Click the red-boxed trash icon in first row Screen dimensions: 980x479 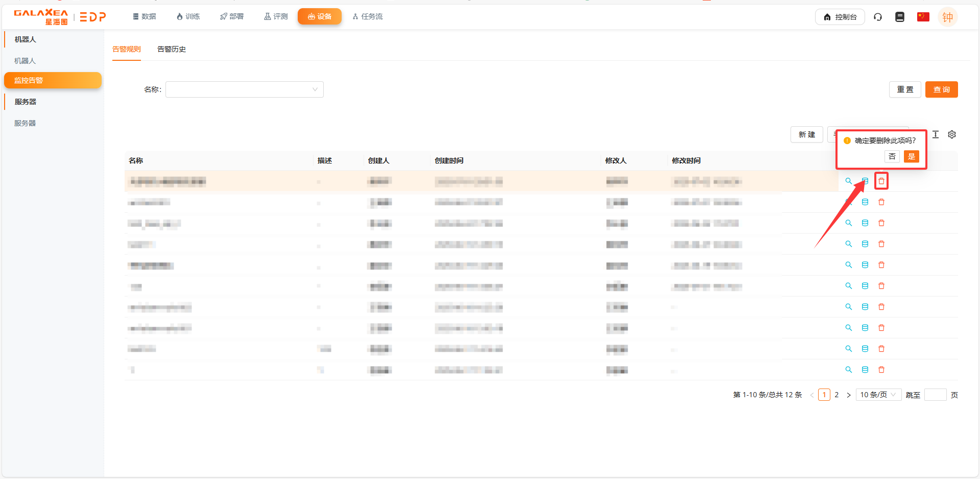(x=881, y=181)
